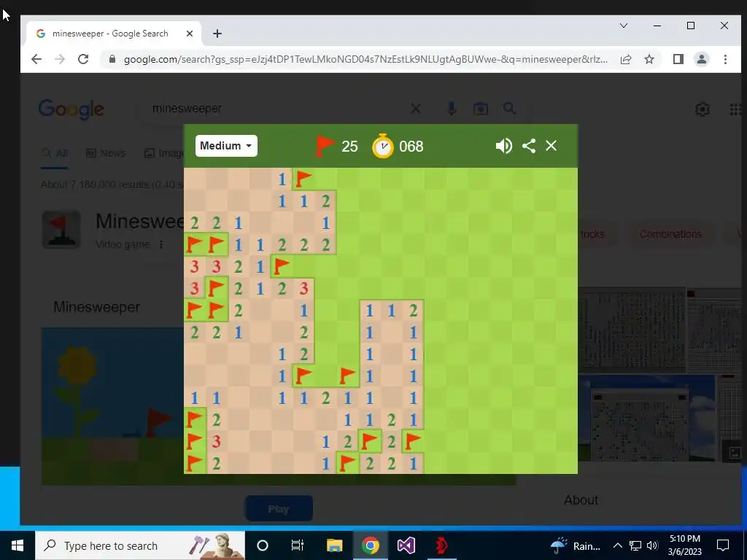Reload the Google search page

[83, 59]
